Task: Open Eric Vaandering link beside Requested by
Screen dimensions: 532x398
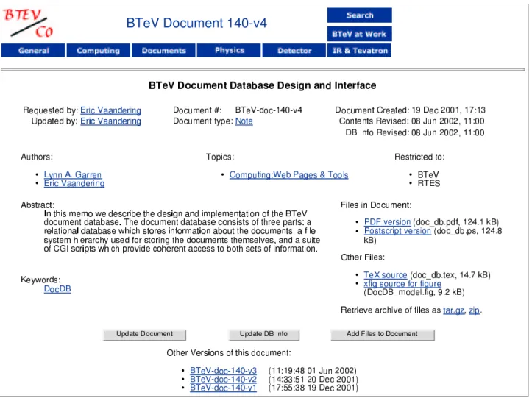Action: [x=110, y=110]
